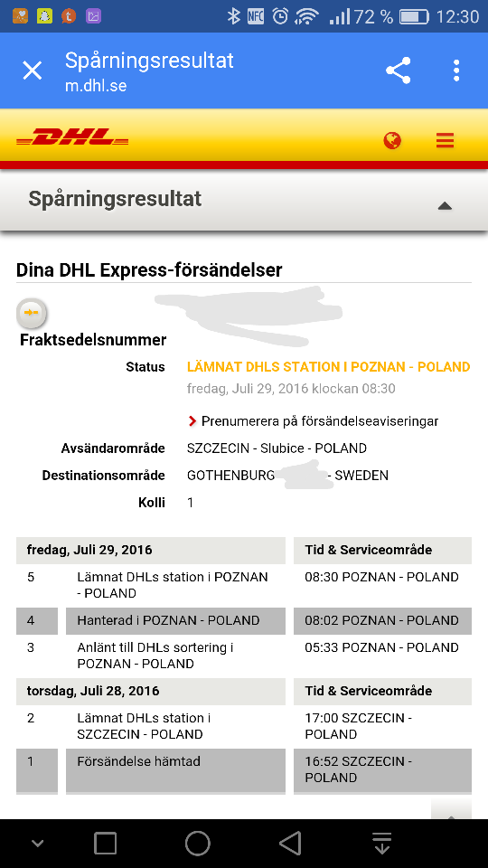Open the red hamburger menu

pyautogui.click(x=445, y=141)
